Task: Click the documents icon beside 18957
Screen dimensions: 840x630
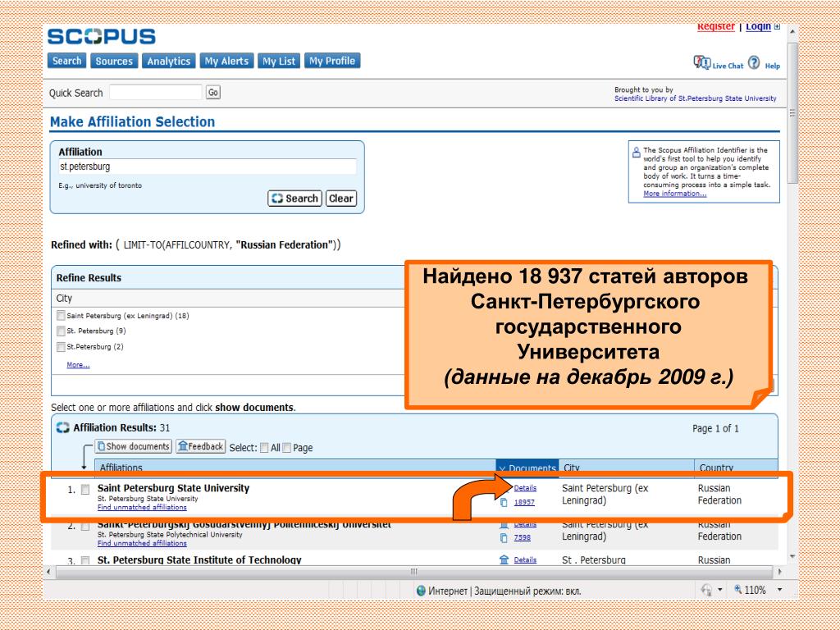Action: [504, 503]
